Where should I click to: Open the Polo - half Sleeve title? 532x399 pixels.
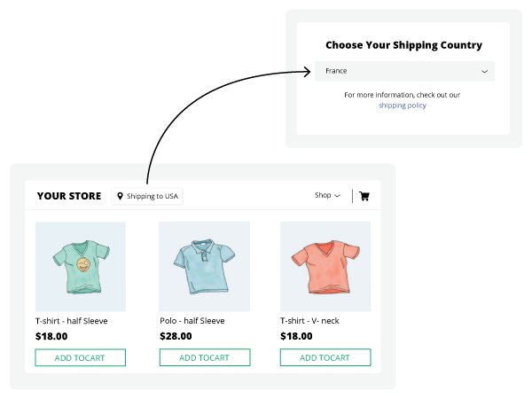pos(192,321)
